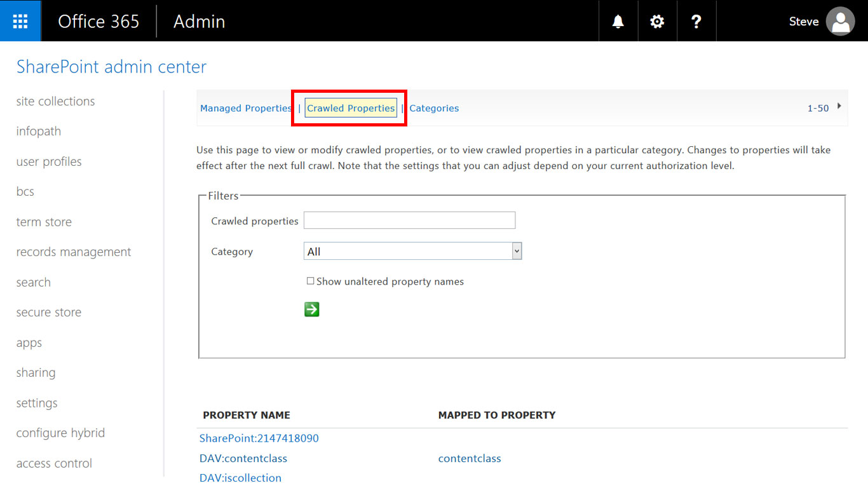The image size is (868, 488).
Task: Click the green arrow filter button
Action: 311,309
